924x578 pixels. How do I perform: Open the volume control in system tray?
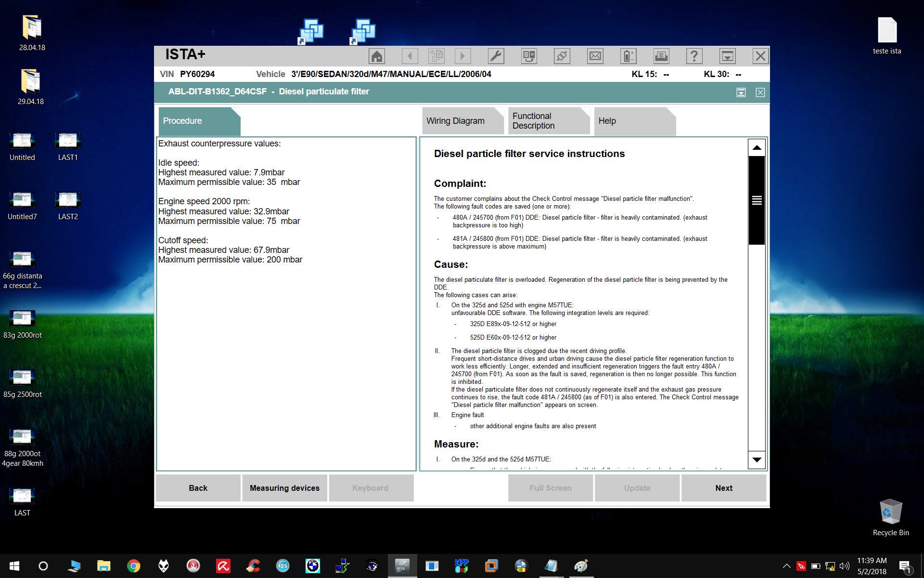pyautogui.click(x=845, y=566)
